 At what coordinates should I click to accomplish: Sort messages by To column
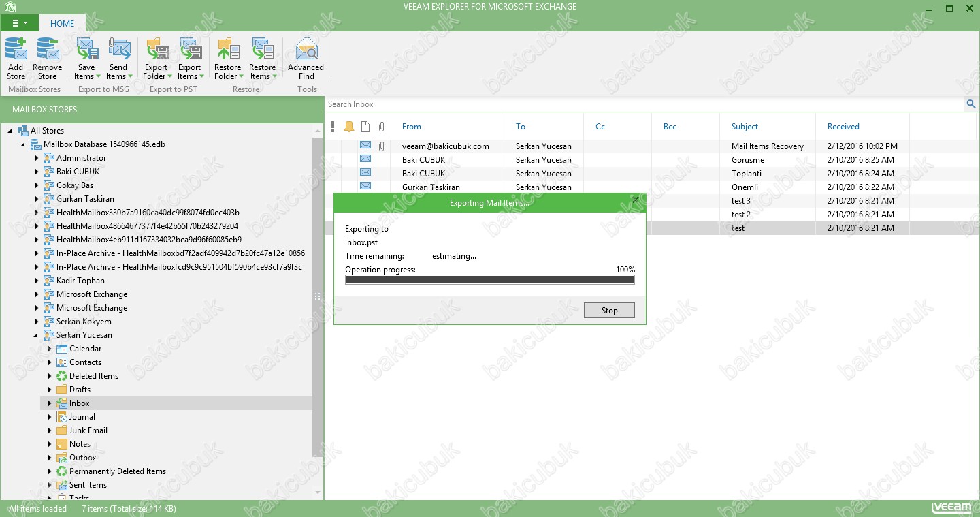pyautogui.click(x=521, y=127)
